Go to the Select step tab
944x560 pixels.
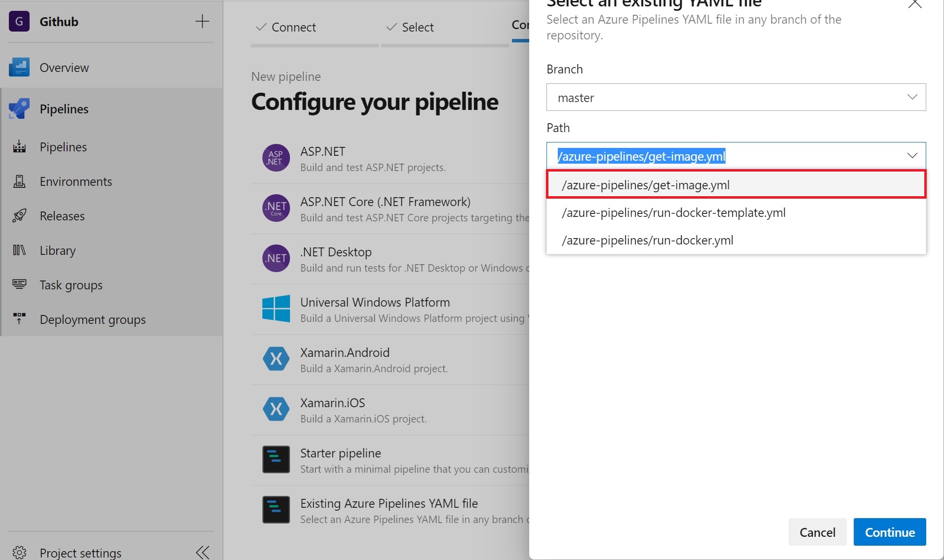(x=445, y=27)
